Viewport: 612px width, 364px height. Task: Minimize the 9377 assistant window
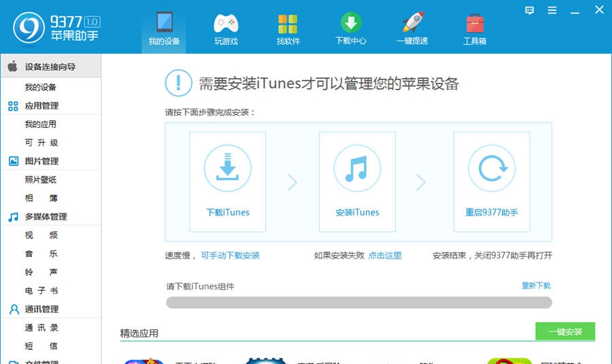(575, 13)
